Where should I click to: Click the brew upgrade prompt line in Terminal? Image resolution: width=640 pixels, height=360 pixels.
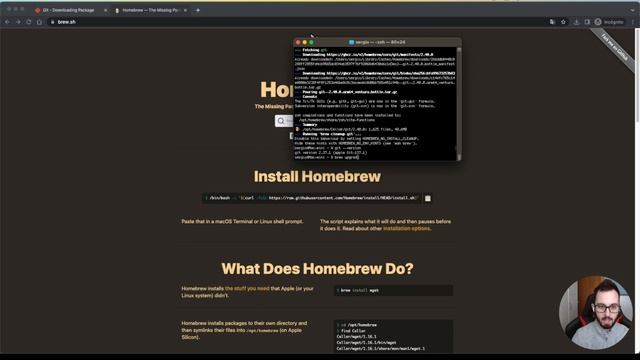click(x=327, y=157)
